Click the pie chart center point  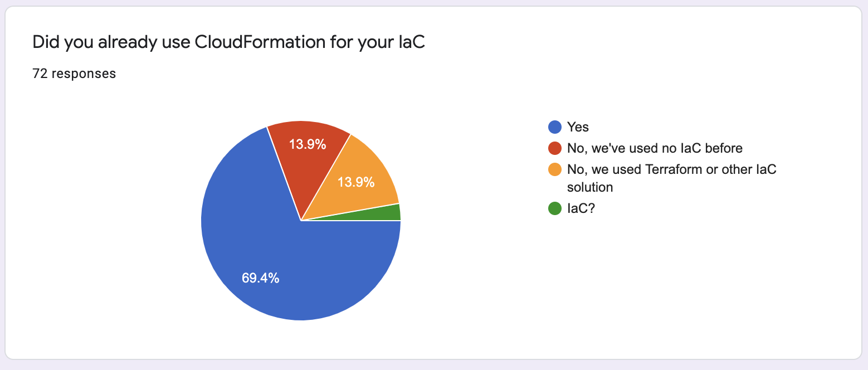(x=301, y=221)
